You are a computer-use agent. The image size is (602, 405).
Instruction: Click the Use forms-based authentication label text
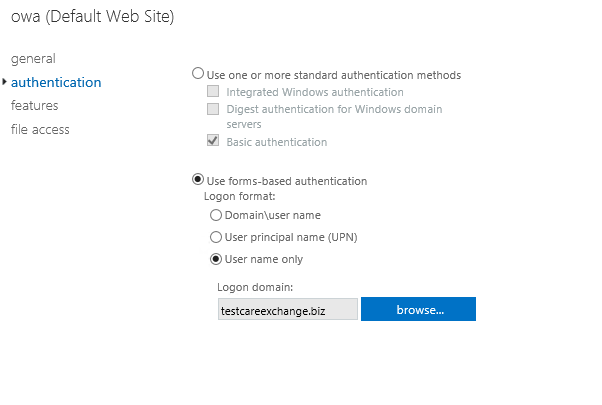coord(287,181)
